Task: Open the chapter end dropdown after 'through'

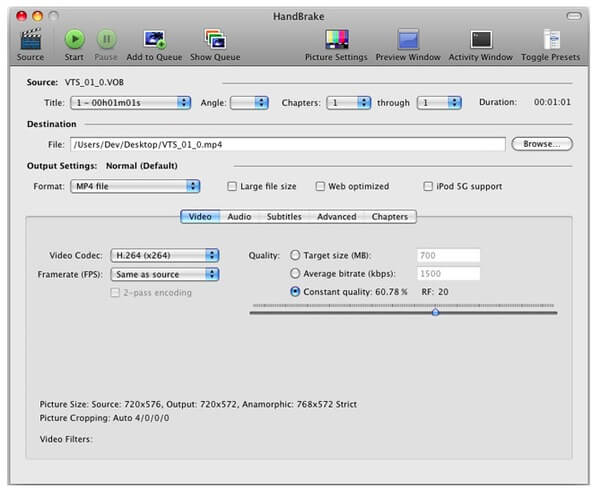Action: pos(439,103)
